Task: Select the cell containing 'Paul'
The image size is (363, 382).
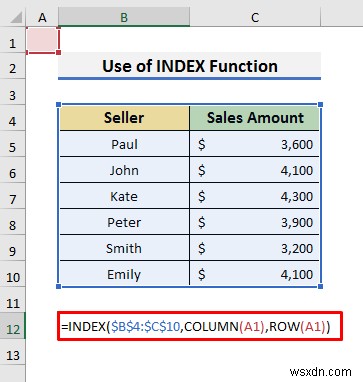Action: (x=124, y=144)
